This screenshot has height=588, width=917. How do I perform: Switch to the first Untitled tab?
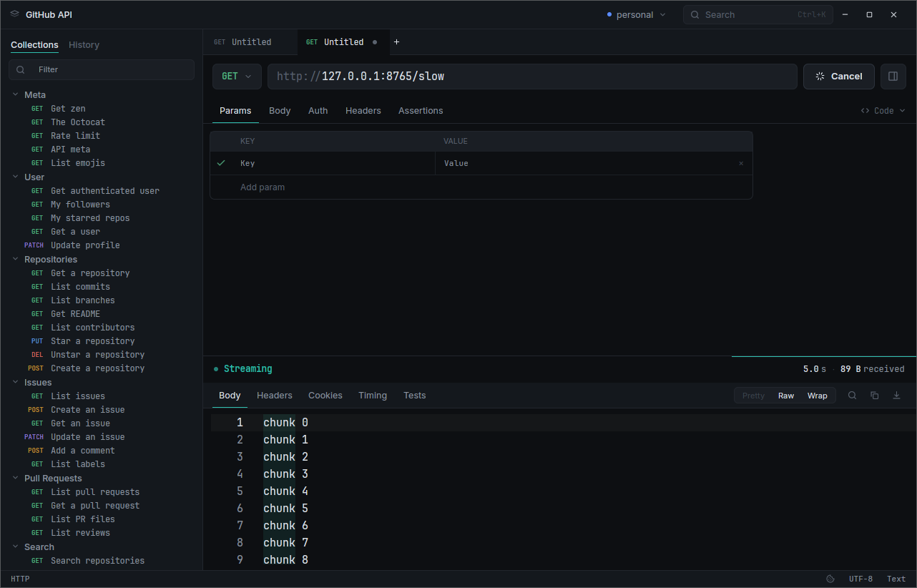tap(250, 42)
